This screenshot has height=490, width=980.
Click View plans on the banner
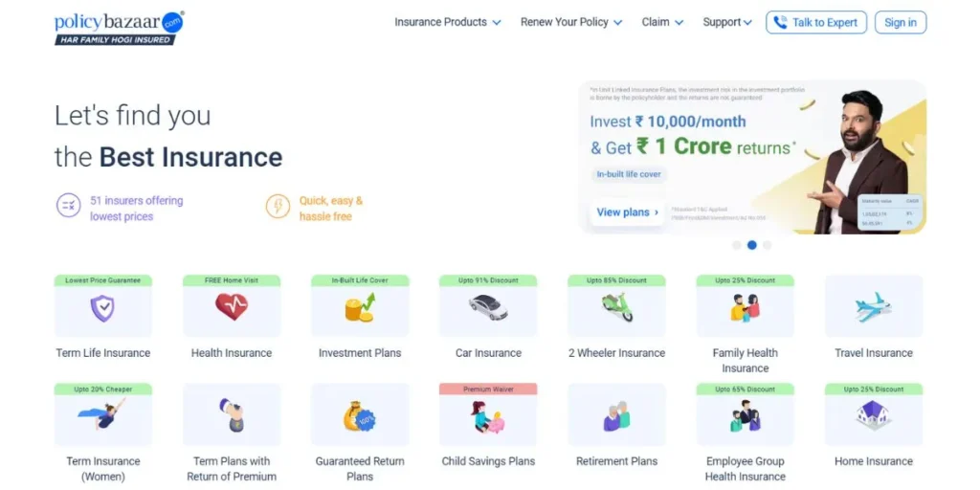click(627, 212)
